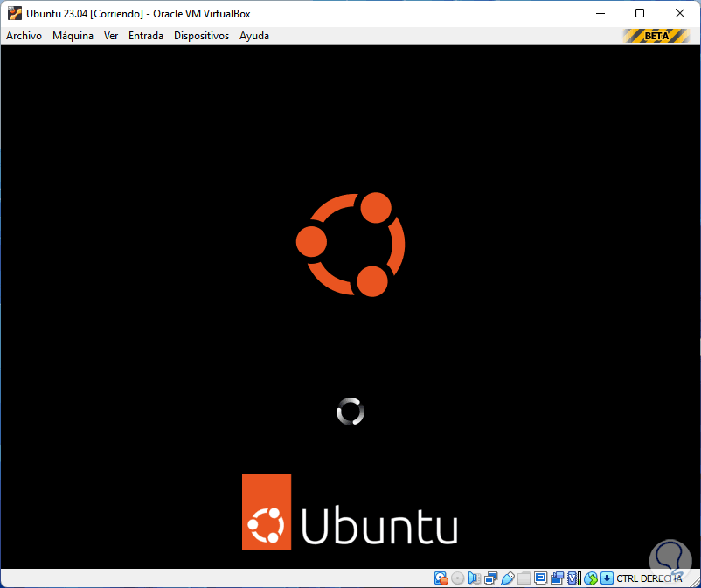Viewport: 701px width, 588px height.
Task: Open the Archivo menu
Action: (x=24, y=36)
